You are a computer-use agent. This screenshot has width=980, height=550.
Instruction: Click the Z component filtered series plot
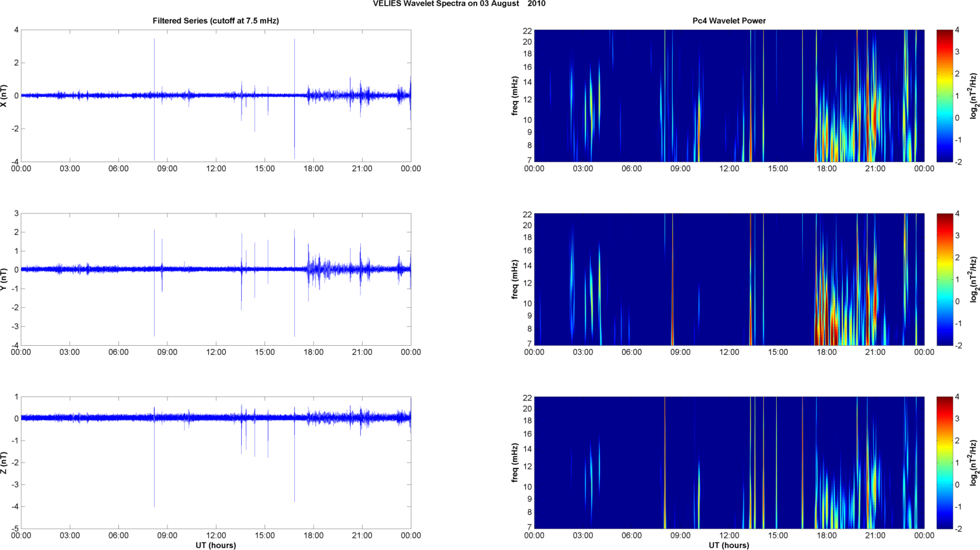tap(216, 463)
